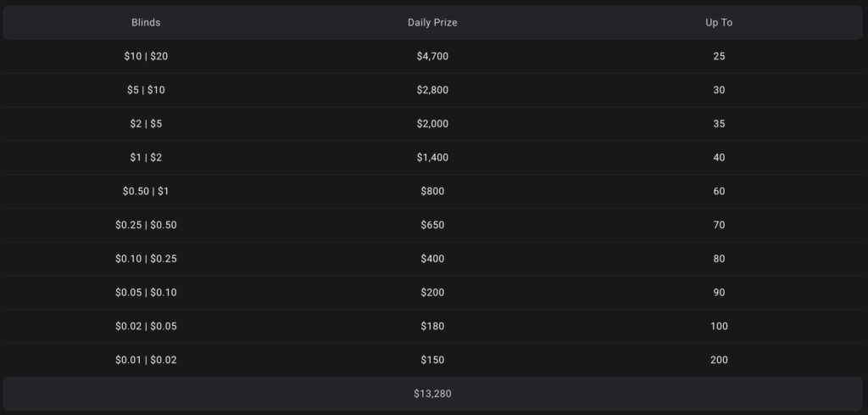Select the $5 | $10 blinds cell

[x=146, y=90]
